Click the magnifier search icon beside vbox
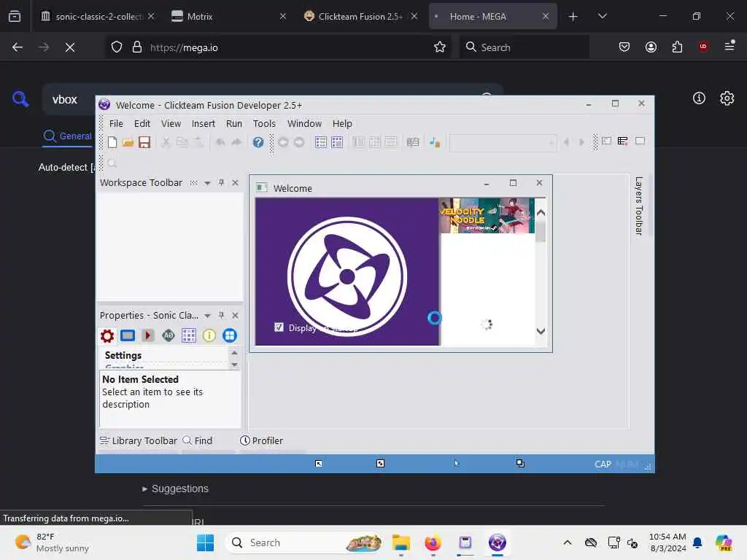 [20, 98]
